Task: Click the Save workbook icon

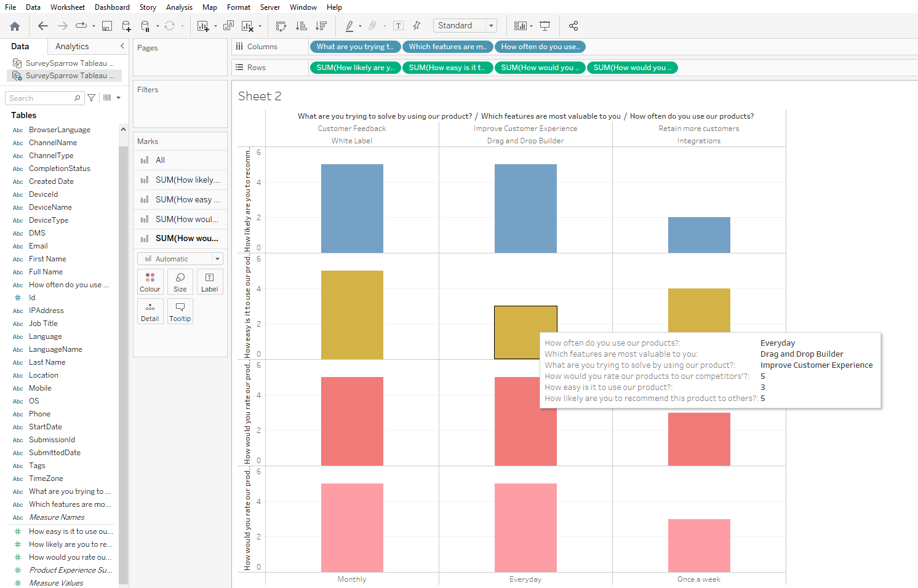Action: [107, 26]
